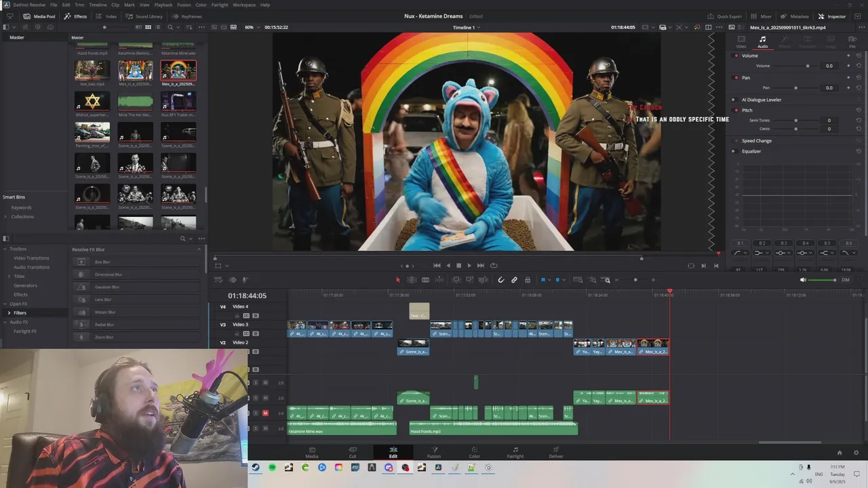Expand the Toolbox tree
868x488 pixels.
tap(5, 249)
